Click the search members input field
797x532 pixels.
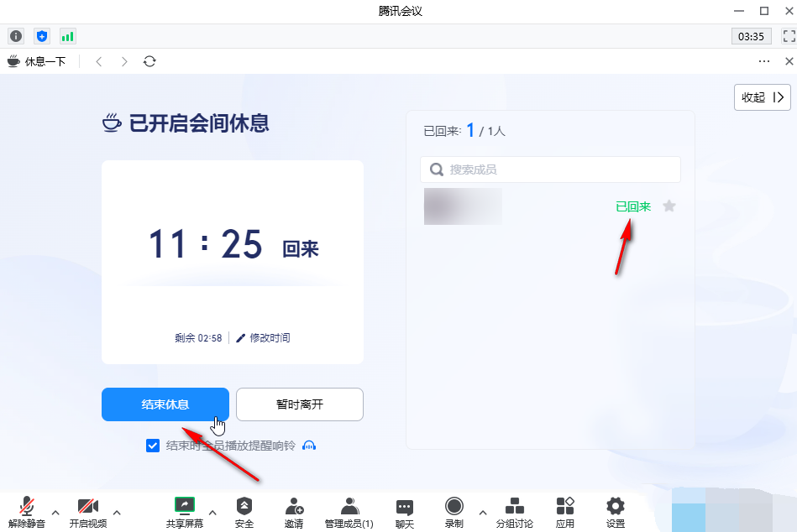[554, 170]
